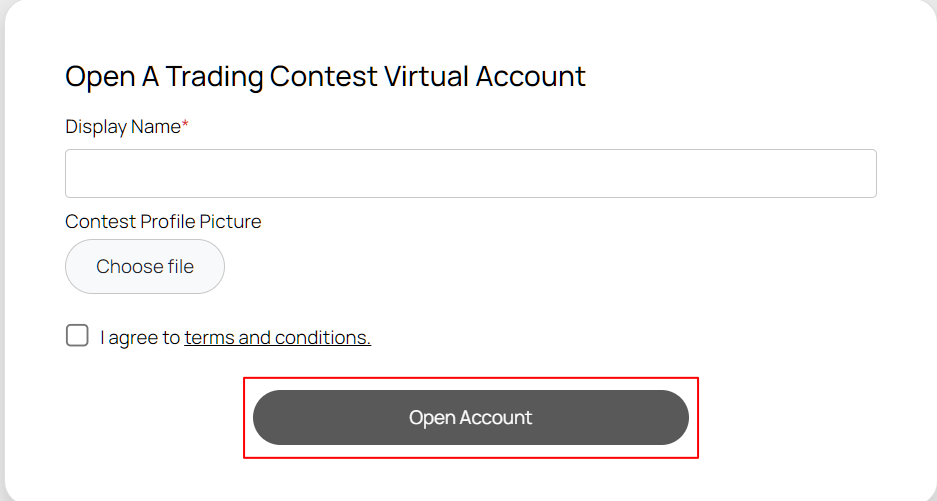Browse for a contest profile picture file
Screen dimensions: 937x501
coord(145,267)
